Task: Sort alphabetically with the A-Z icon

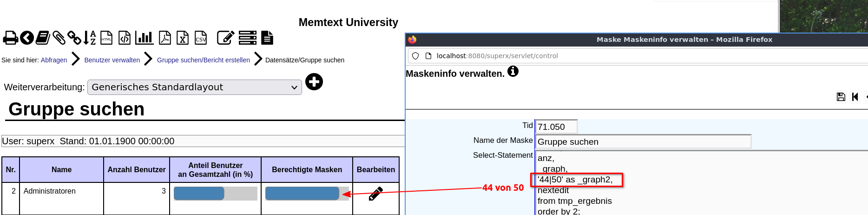Action: click(90, 38)
